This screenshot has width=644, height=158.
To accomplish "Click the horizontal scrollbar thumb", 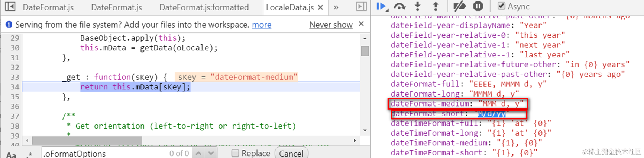I will [x=87, y=140].
